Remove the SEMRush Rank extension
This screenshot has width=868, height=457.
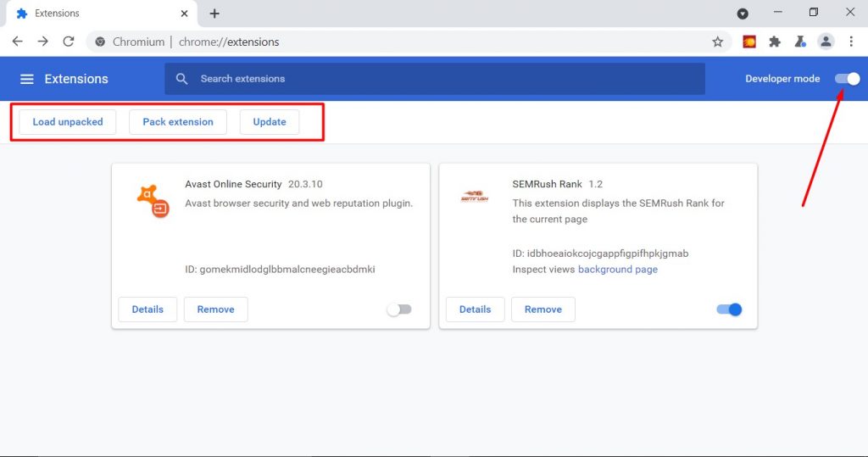(543, 309)
